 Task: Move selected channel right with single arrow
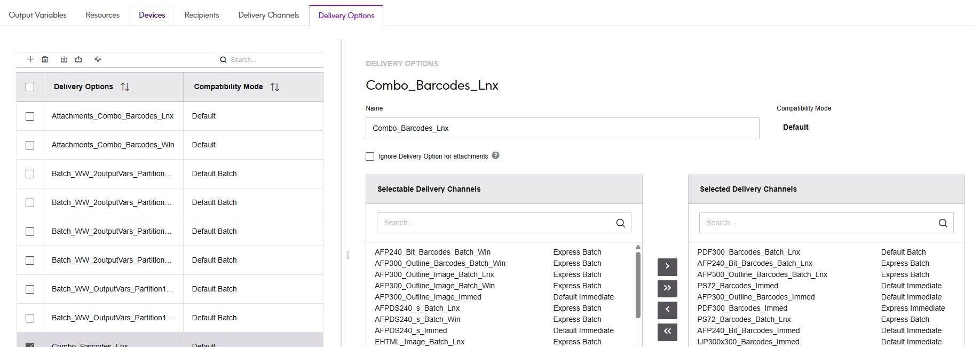point(667,266)
